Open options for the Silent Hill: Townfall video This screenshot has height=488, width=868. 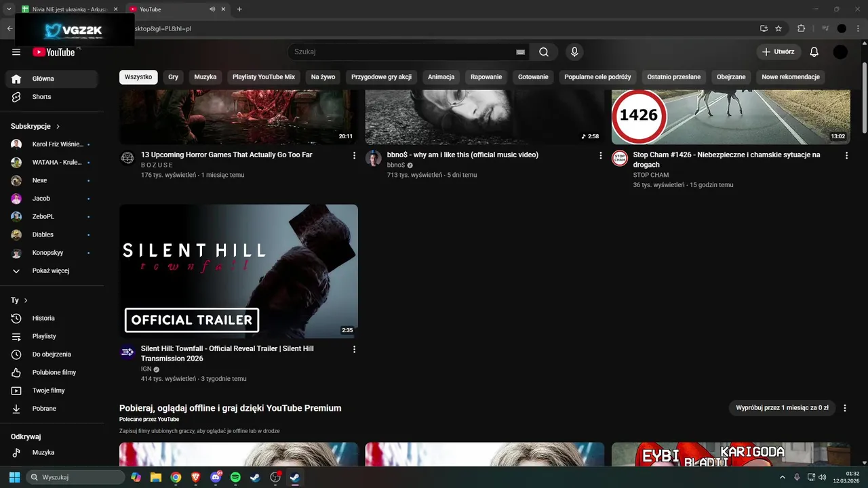(x=354, y=349)
